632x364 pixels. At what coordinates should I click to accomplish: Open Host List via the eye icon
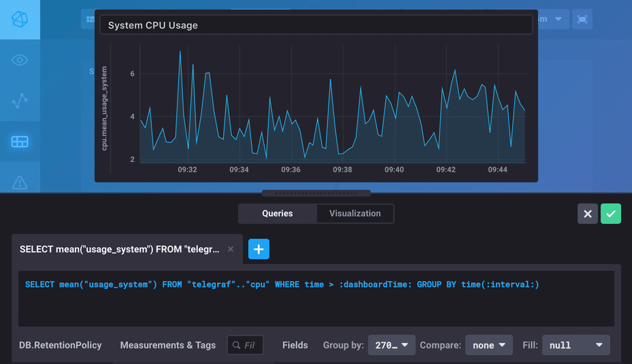(20, 60)
